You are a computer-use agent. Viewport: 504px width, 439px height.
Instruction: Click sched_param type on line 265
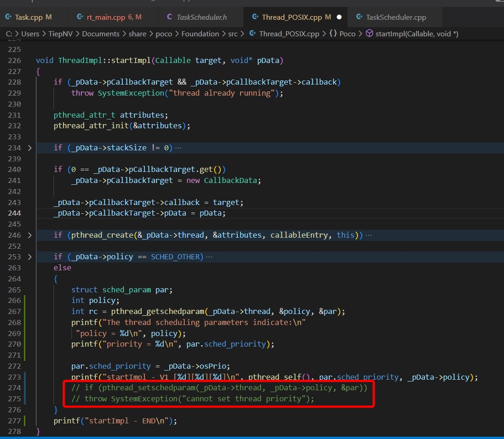coord(126,290)
